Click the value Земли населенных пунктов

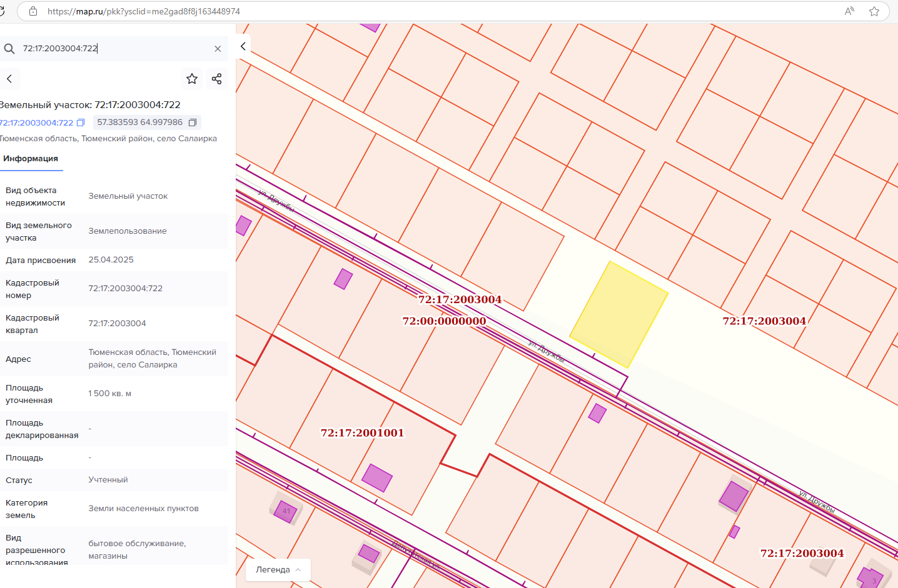(x=144, y=509)
